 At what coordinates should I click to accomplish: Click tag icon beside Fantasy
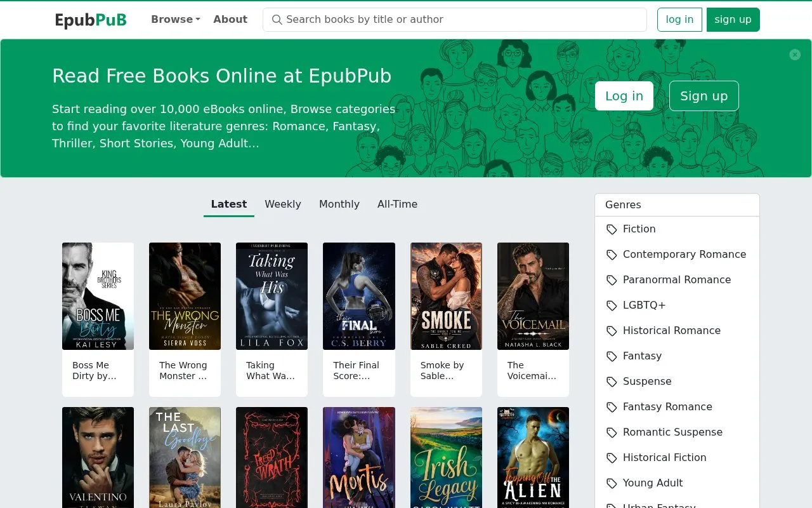612,356
